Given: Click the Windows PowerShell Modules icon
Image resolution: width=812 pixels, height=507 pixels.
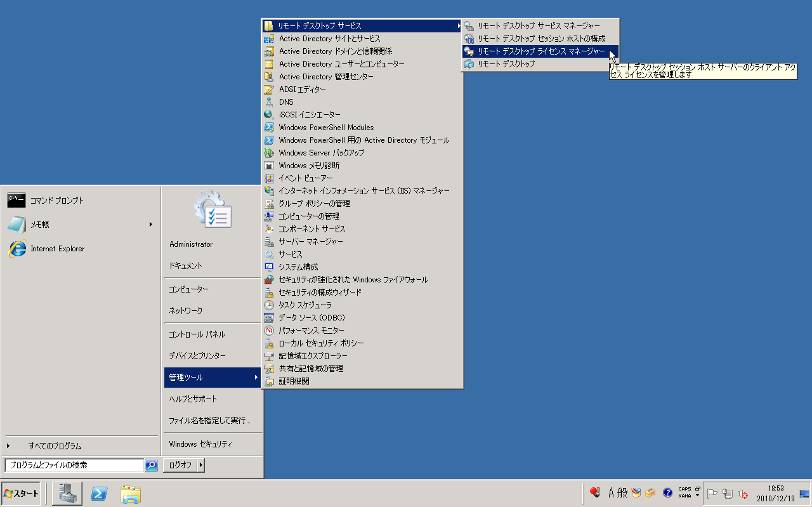Looking at the screenshot, I should 269,128.
